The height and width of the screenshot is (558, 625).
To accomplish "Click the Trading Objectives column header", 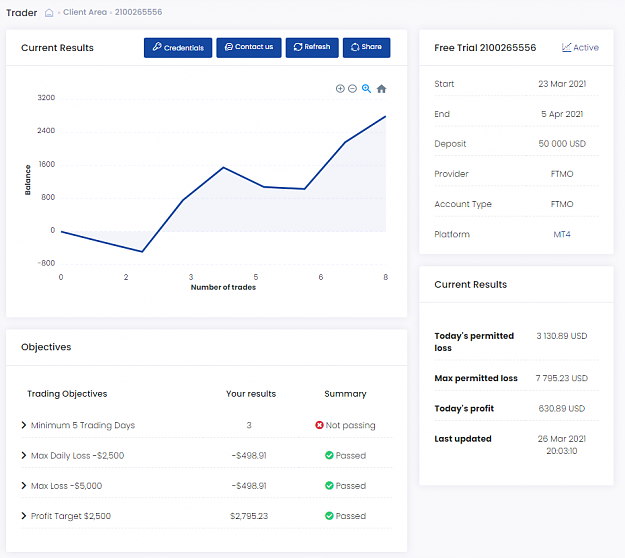I will point(67,394).
